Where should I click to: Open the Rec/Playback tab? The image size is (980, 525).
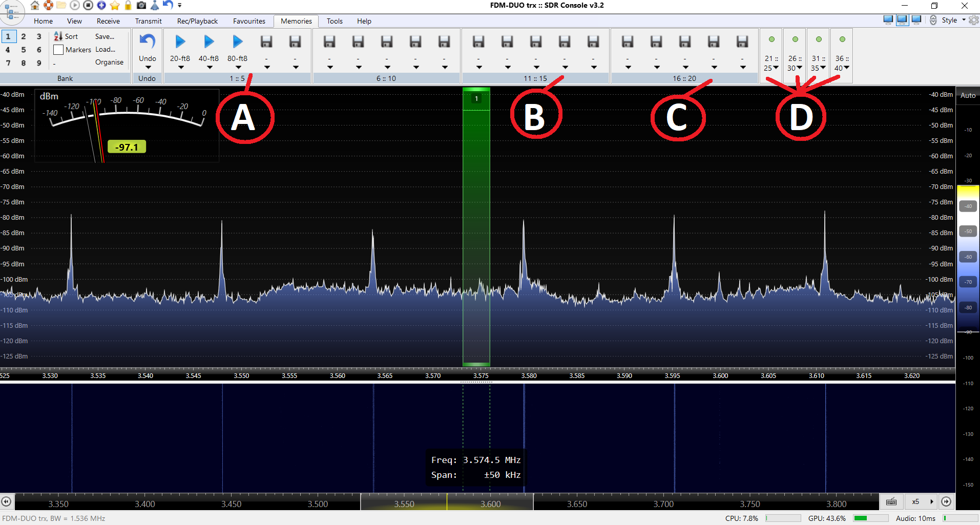[x=197, y=21]
